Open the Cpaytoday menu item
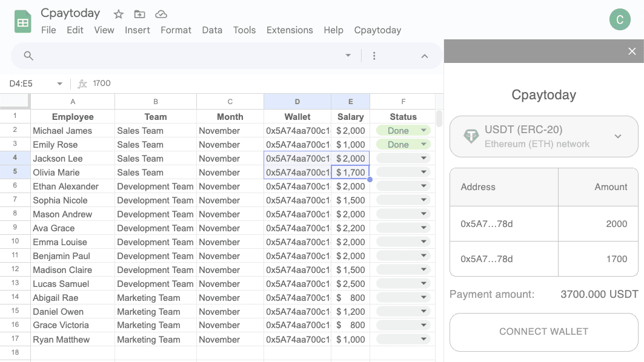 tap(377, 30)
